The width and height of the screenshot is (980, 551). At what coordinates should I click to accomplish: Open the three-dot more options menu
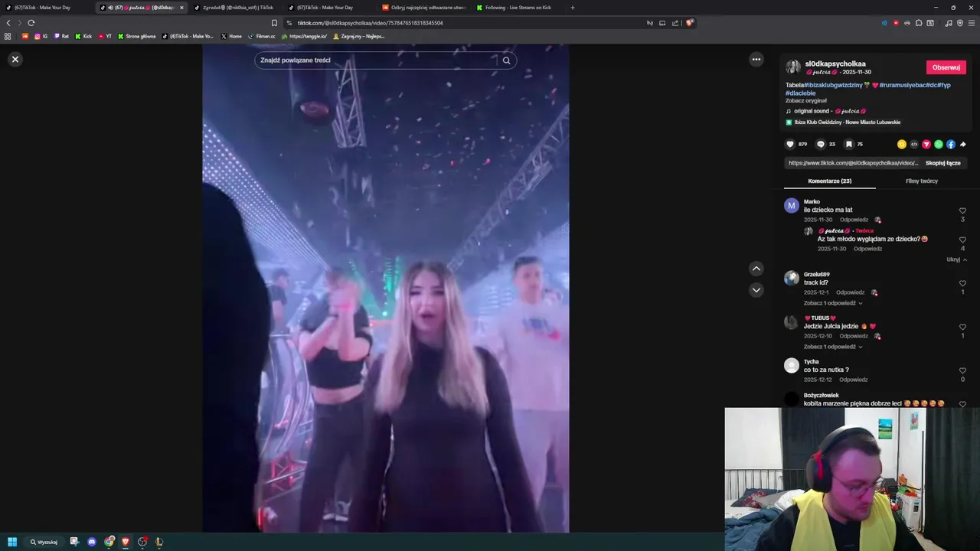point(756,59)
